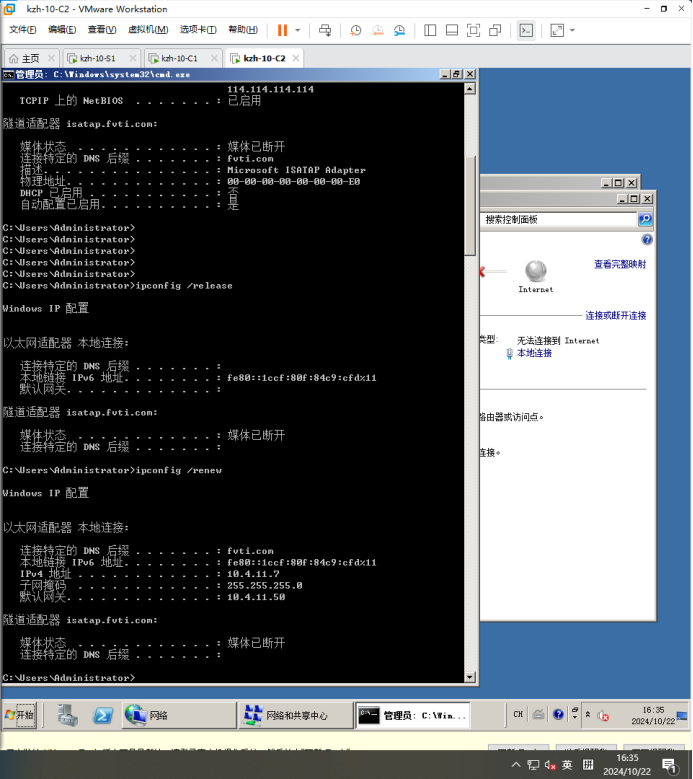Open the 文件(F) menu
This screenshot has width=693, height=779.
tap(22, 30)
